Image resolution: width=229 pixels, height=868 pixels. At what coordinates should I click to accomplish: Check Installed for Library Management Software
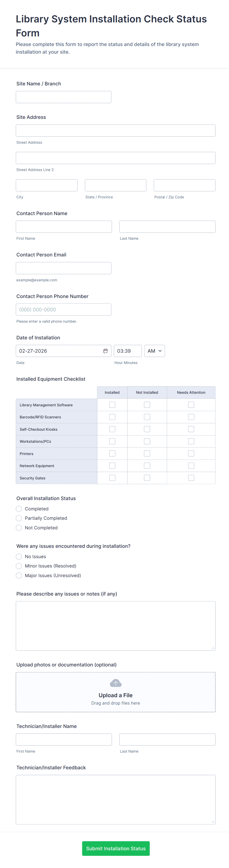[112, 405]
